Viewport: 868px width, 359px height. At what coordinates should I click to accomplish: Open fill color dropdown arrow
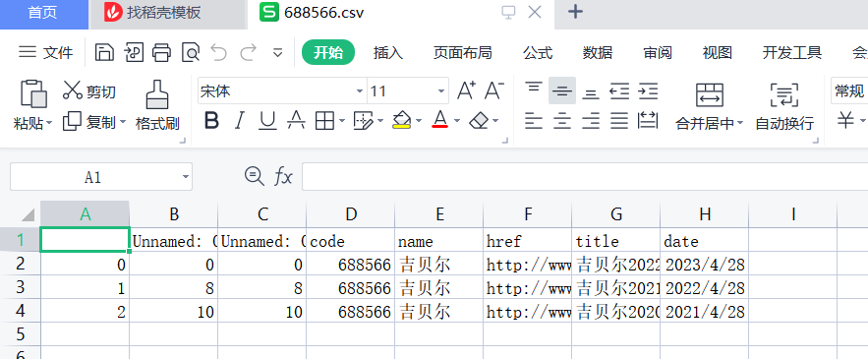[419, 120]
